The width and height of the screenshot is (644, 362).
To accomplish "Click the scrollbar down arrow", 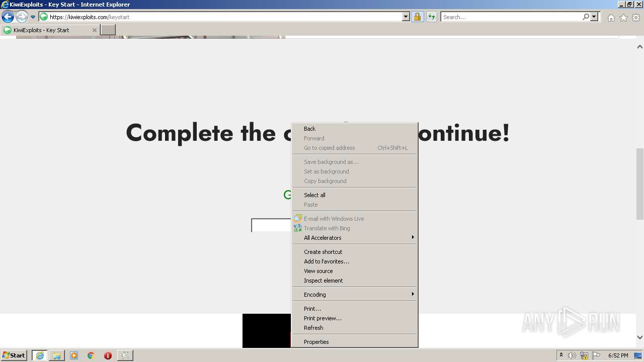I will pyautogui.click(x=640, y=337).
